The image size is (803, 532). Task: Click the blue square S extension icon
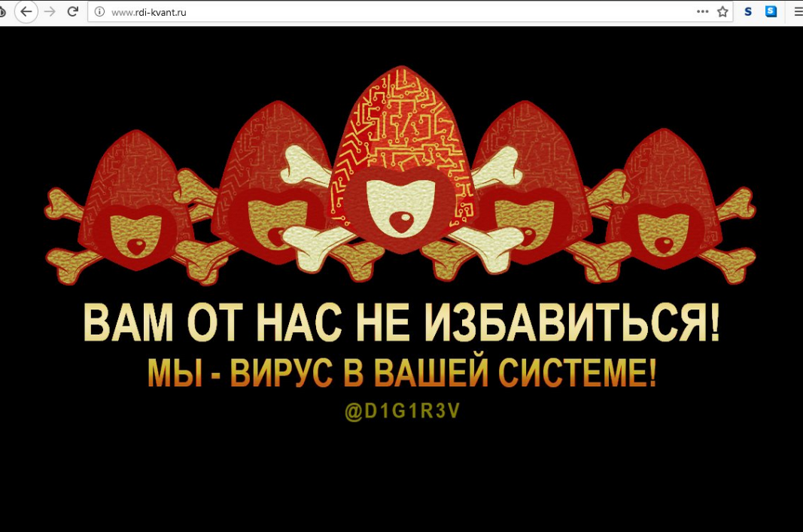click(x=772, y=12)
